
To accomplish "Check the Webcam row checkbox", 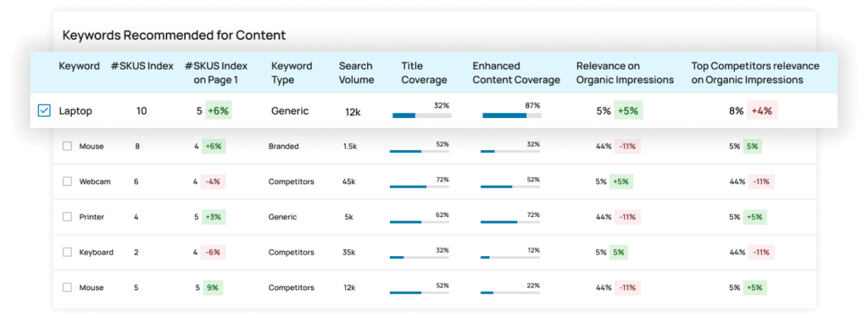I will [x=67, y=181].
